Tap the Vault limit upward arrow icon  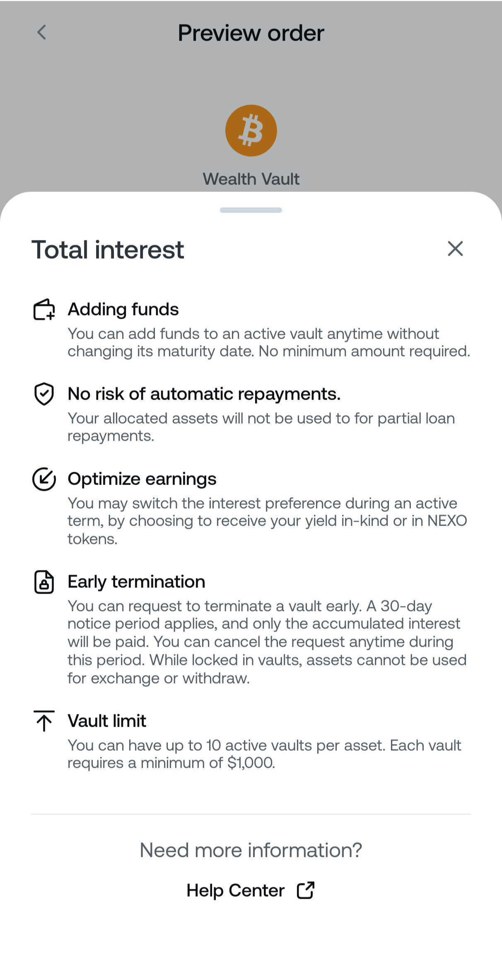44,721
